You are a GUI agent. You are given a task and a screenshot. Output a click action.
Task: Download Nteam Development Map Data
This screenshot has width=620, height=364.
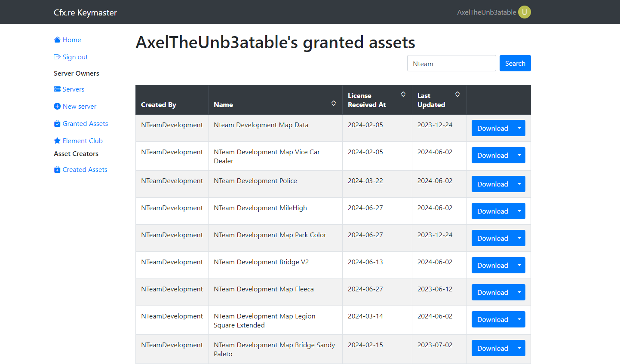(x=493, y=128)
